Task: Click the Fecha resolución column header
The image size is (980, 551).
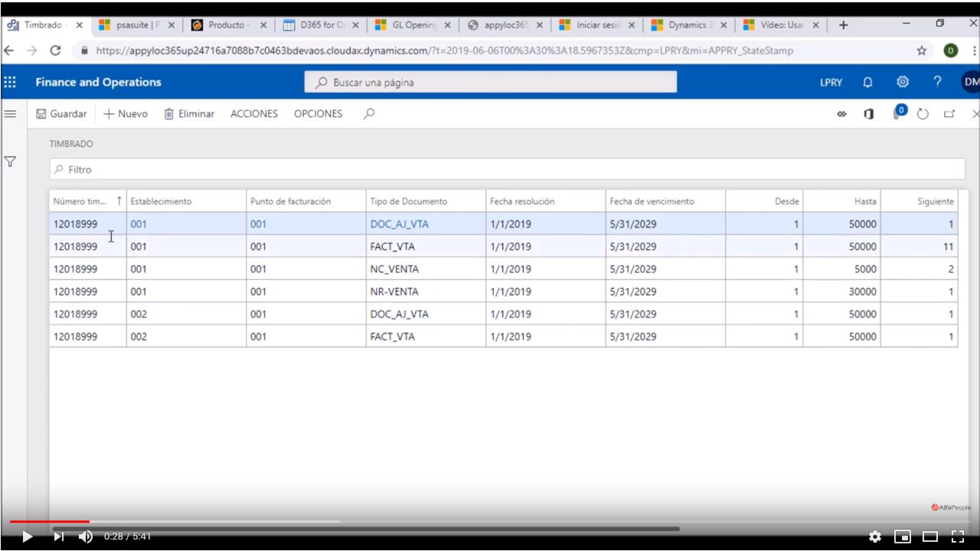Action: tap(545, 201)
